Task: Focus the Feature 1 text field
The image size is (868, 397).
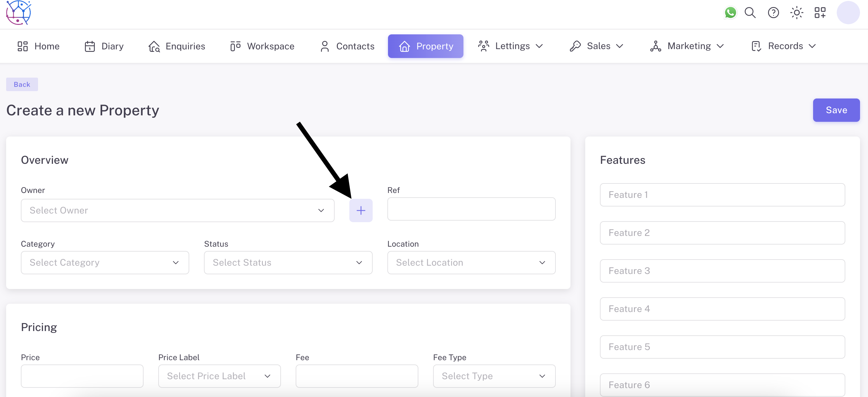Action: coord(722,195)
